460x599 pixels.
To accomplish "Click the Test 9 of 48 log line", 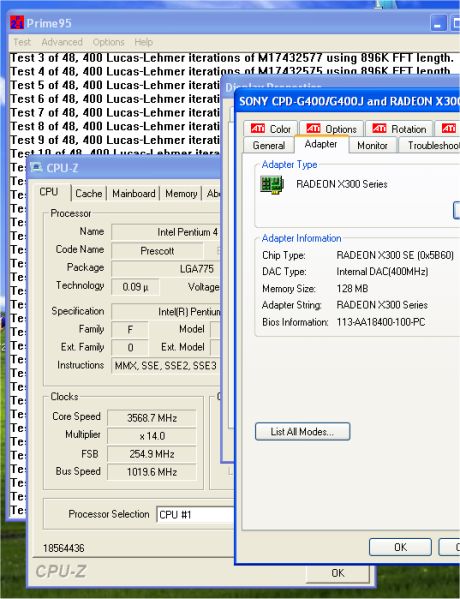I will (115, 140).
